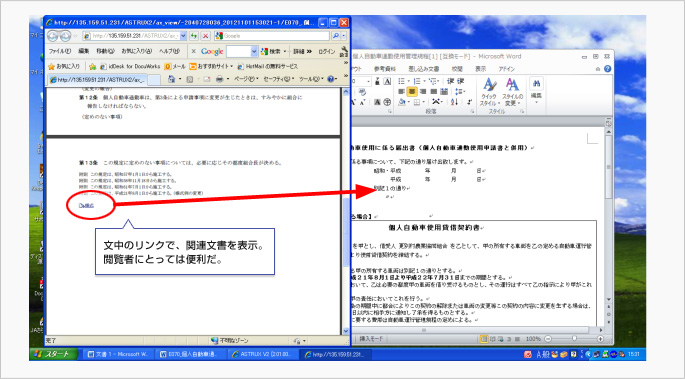Click the スタート button on taskbar
Screen dimensions: 685x379
point(55,354)
